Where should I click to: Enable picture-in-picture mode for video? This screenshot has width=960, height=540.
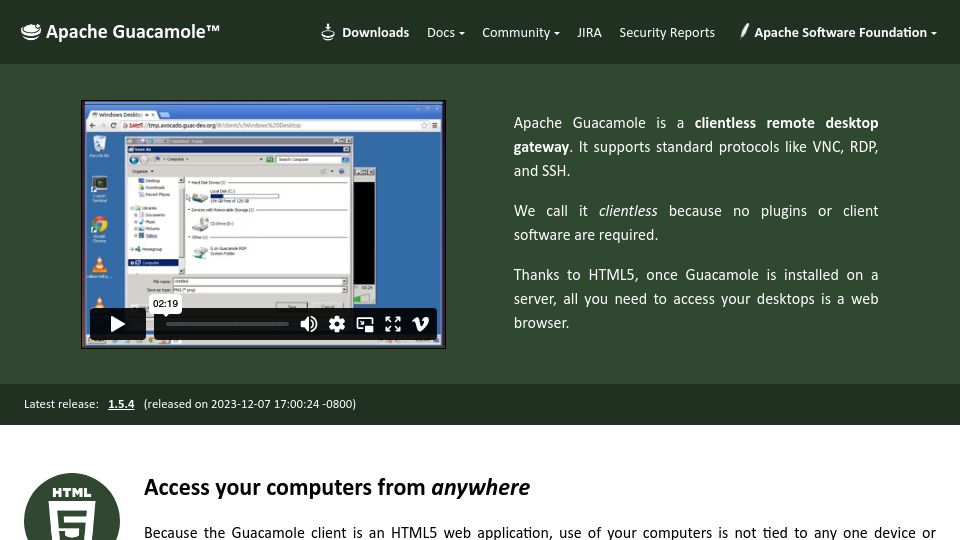point(365,324)
